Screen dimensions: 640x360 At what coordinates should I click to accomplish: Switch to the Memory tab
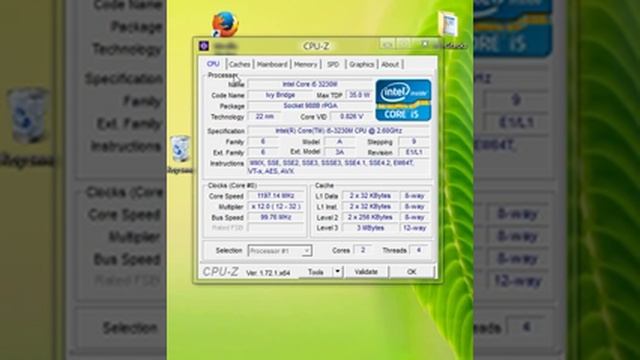[305, 64]
